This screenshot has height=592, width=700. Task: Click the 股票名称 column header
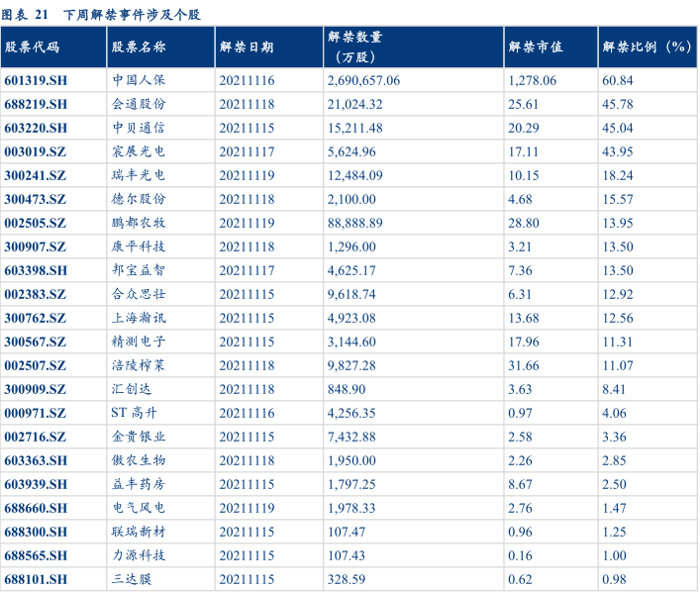click(160, 47)
